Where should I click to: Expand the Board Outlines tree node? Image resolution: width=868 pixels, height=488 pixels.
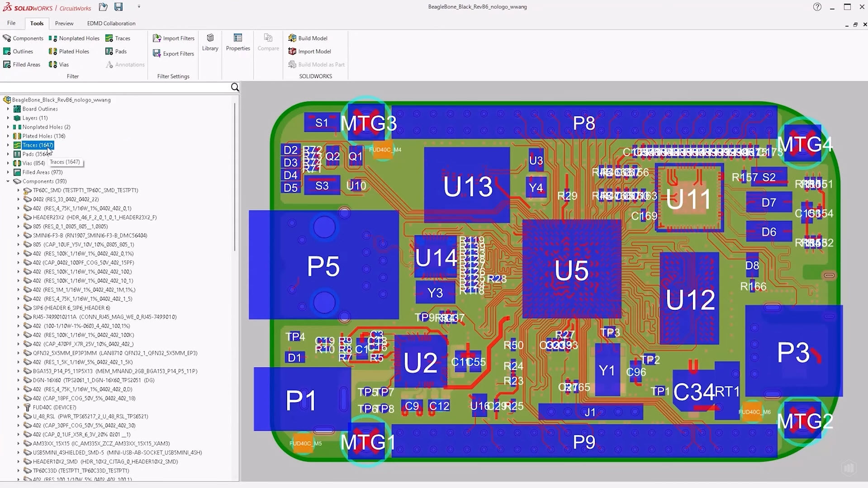coord(8,109)
